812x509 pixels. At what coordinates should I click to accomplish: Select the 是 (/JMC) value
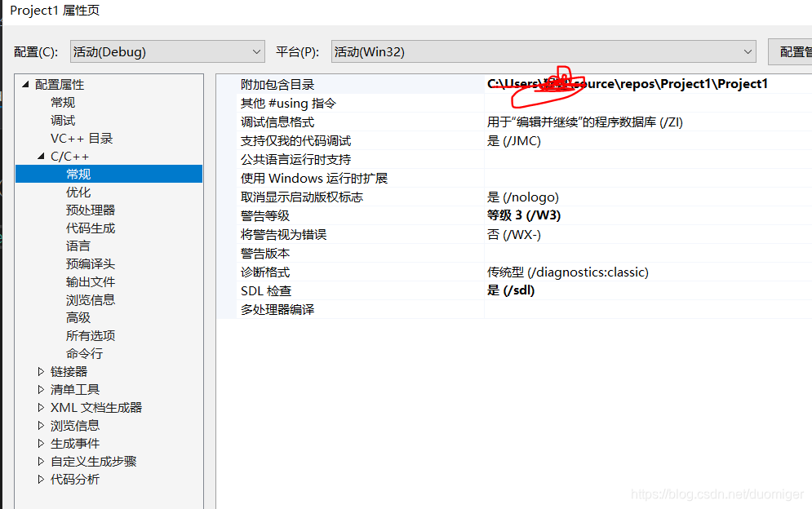[513, 141]
